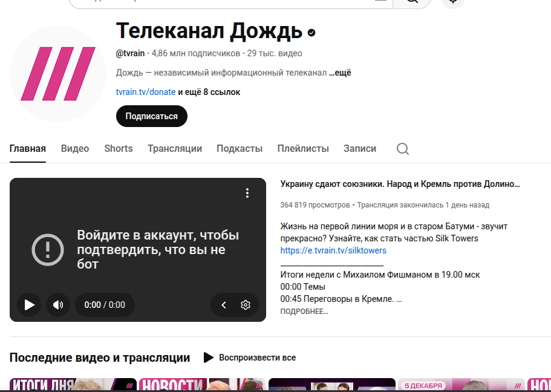Collapse player controls with left chevron
This screenshot has width=551, height=392.
[224, 305]
